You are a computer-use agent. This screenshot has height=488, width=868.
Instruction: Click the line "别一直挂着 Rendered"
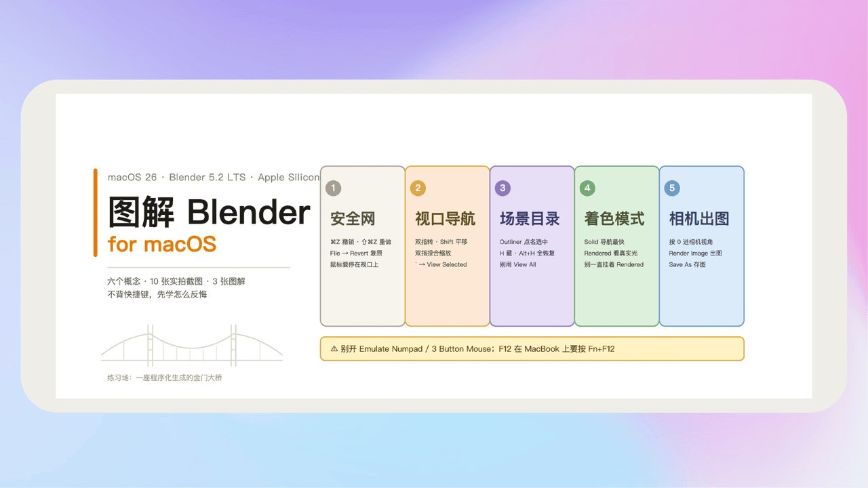614,265
